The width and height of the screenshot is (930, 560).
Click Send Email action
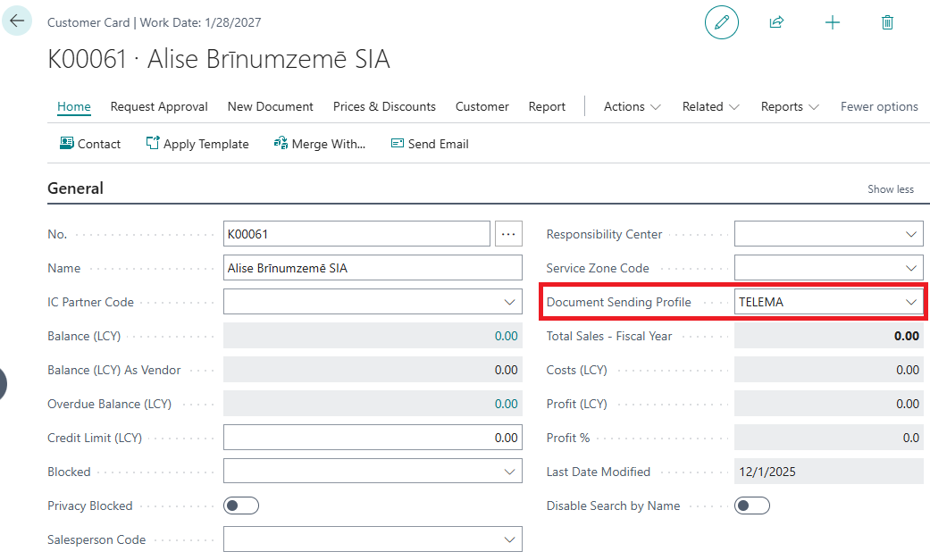pos(430,144)
